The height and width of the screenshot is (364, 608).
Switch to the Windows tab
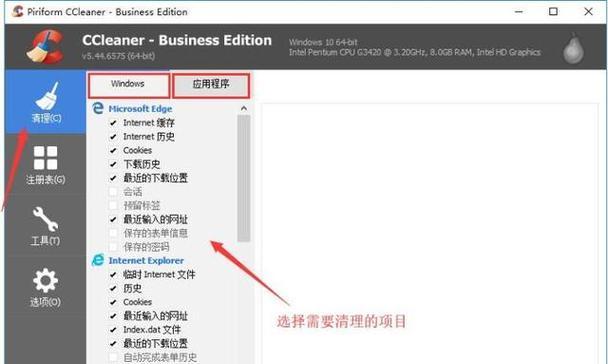tap(129, 85)
